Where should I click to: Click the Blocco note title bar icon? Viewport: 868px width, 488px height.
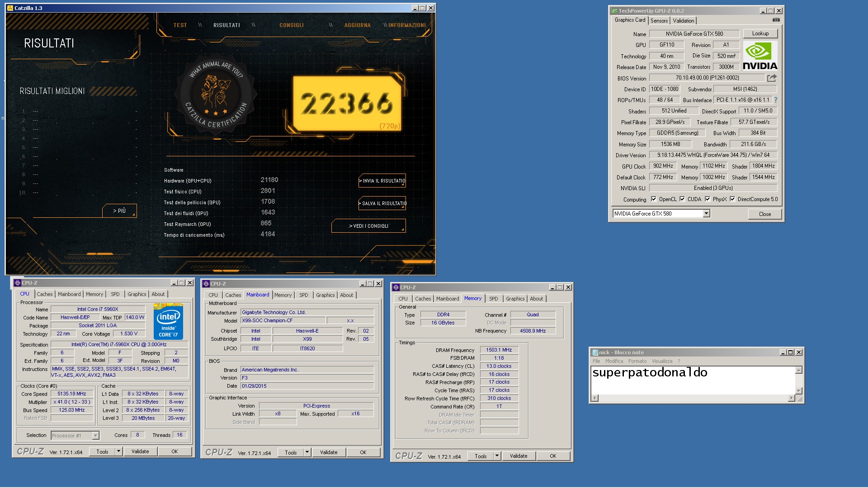(x=595, y=352)
